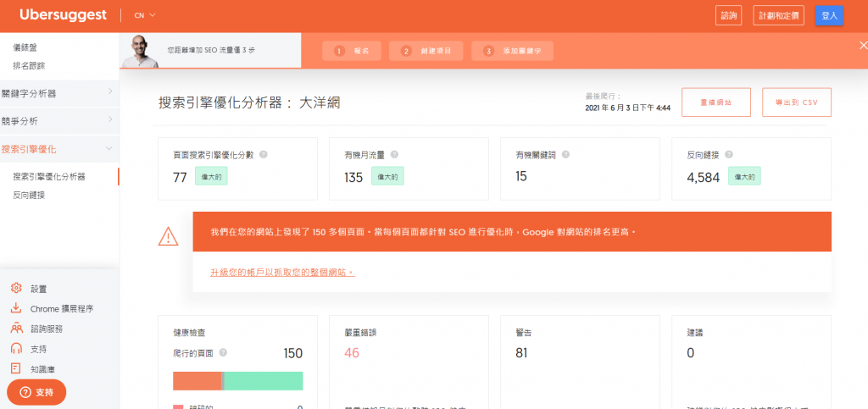Screen dimensions: 868x409
Task: Click 重繞網站 button
Action: (716, 102)
